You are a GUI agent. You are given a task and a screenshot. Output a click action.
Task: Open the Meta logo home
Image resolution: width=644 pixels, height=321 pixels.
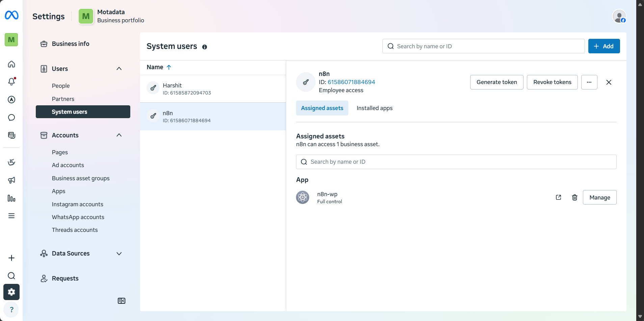[11, 15]
